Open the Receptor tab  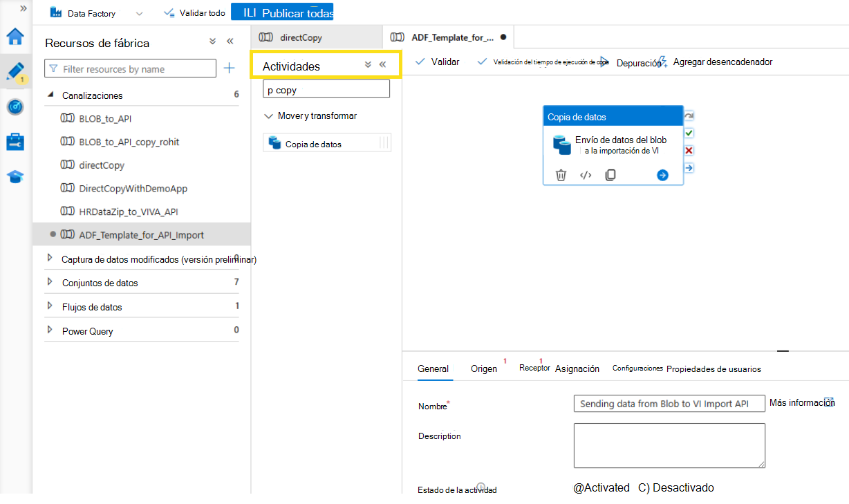(x=534, y=368)
